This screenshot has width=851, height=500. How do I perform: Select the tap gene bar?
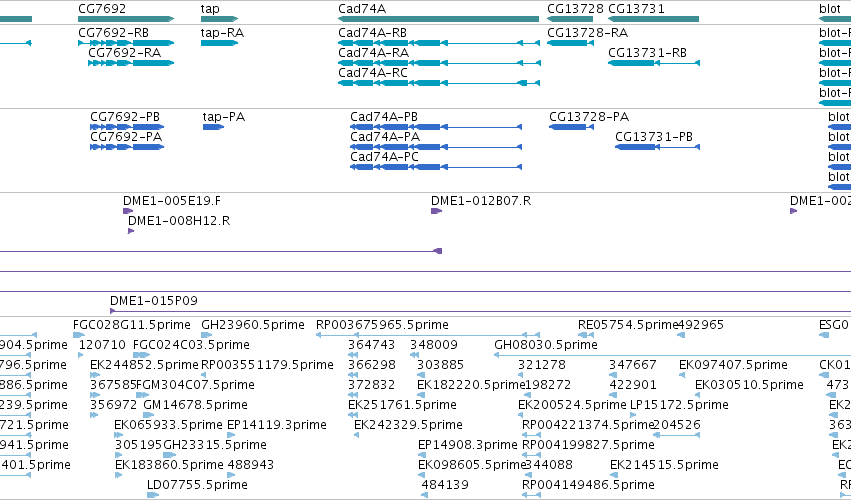click(x=219, y=19)
